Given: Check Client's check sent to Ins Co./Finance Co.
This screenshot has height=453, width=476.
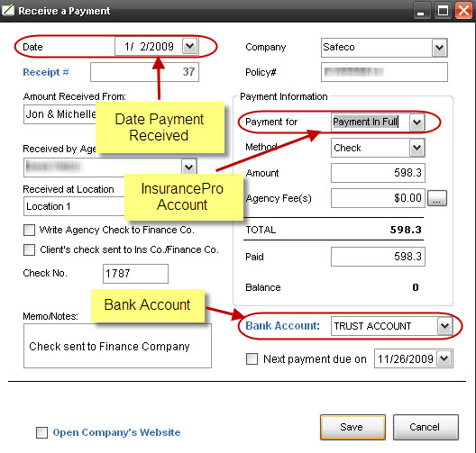Looking at the screenshot, I should pyautogui.click(x=29, y=249).
